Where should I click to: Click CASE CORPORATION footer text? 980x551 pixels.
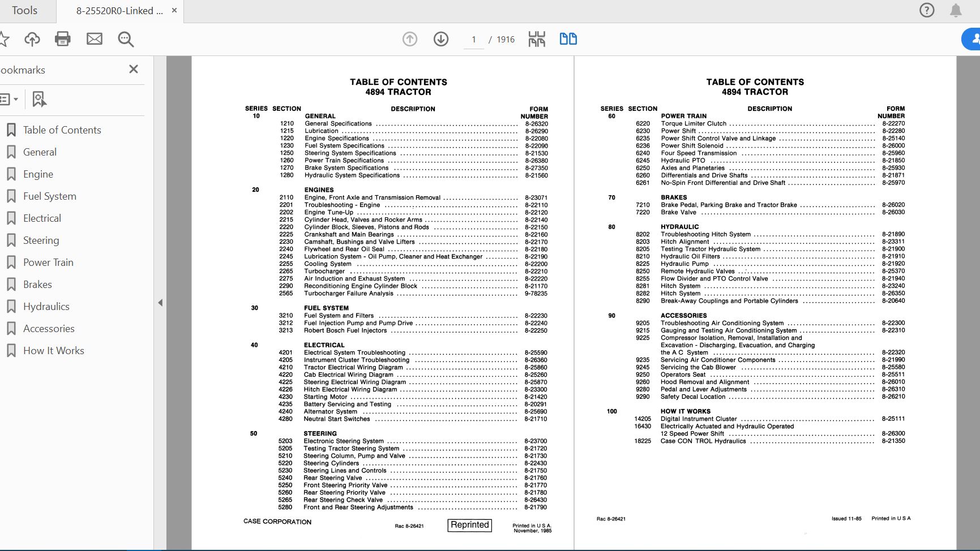[x=277, y=521]
